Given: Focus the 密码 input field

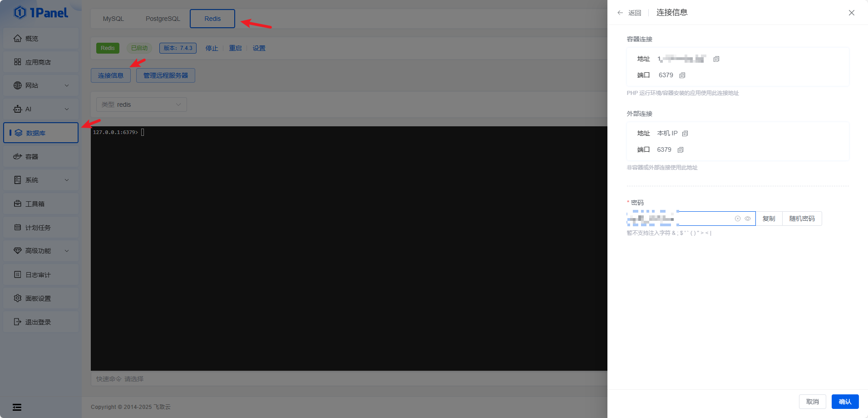Looking at the screenshot, I should pos(704,219).
